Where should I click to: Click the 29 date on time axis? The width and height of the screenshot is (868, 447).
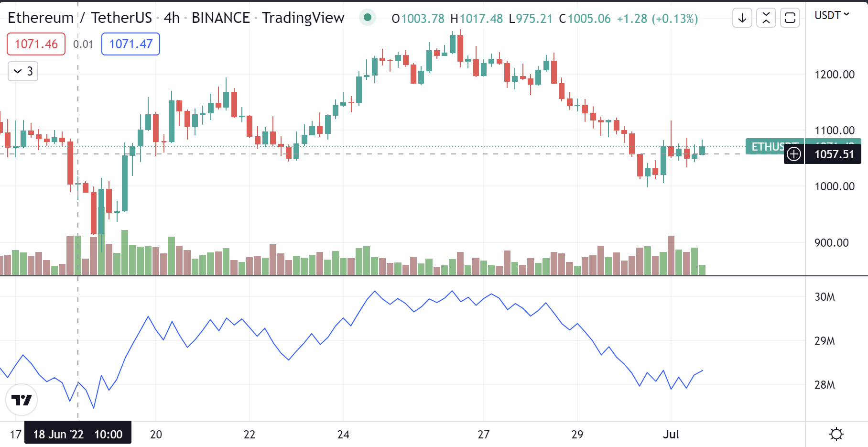click(577, 434)
